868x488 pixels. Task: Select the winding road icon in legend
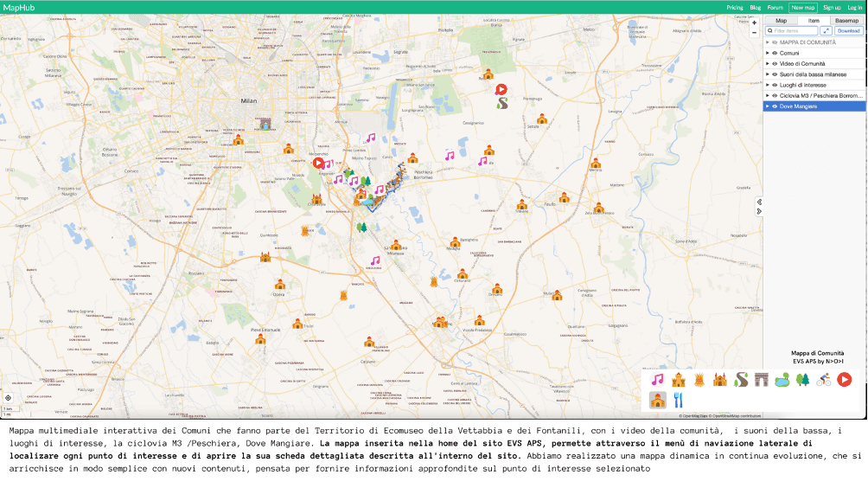741,380
